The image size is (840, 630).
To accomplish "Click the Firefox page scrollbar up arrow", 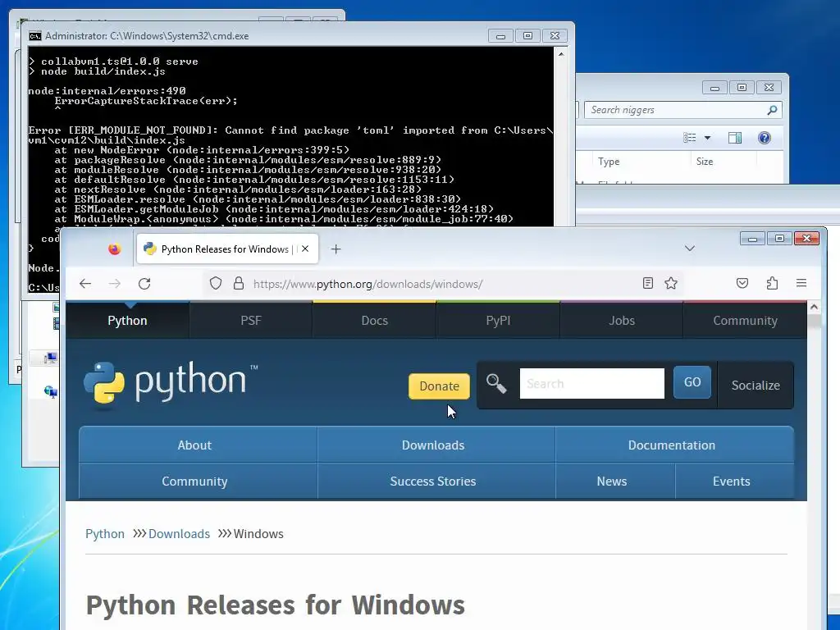I will tap(814, 307).
